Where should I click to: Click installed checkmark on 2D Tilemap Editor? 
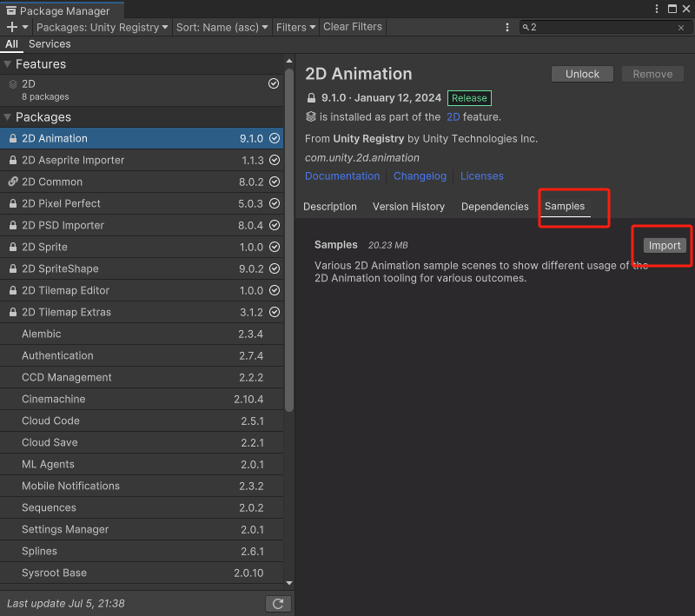pos(275,290)
